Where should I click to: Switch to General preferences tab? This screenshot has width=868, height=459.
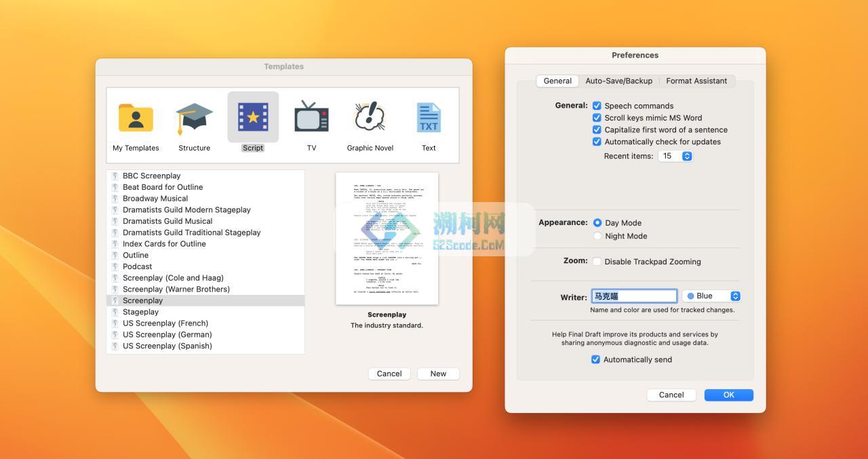tap(557, 81)
